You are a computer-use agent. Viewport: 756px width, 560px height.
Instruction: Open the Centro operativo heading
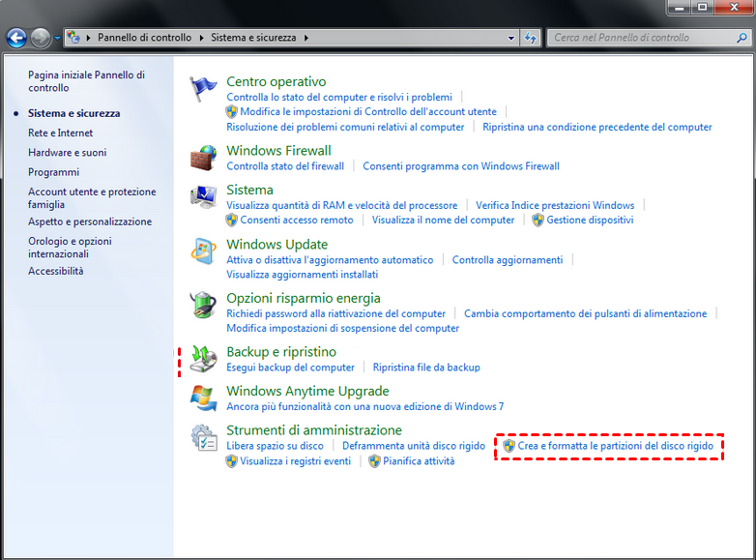pos(276,81)
